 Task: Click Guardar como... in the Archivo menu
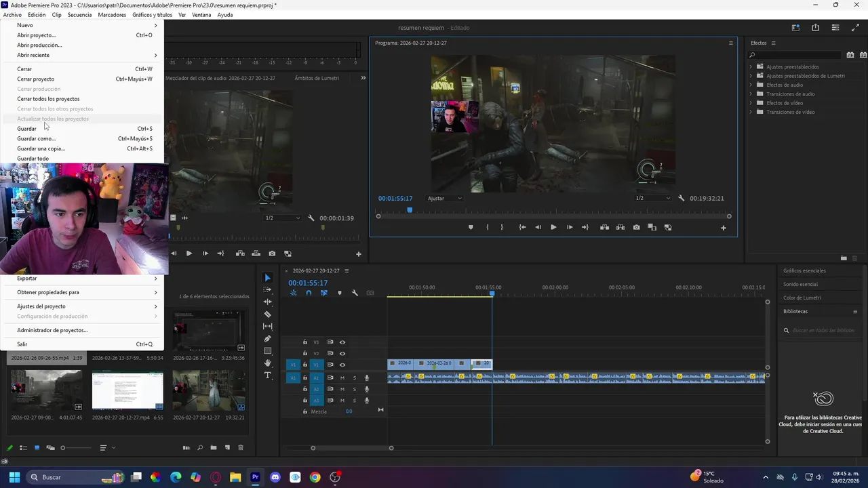(x=37, y=138)
